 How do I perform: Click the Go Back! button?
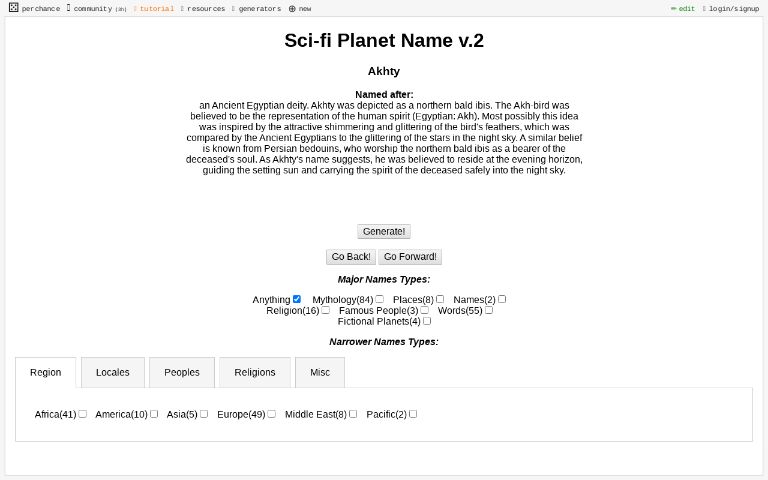[351, 257]
